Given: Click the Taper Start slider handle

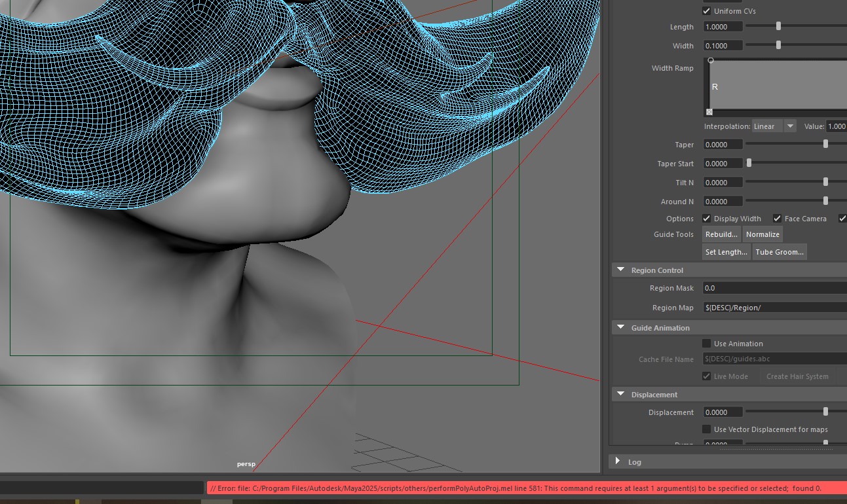Looking at the screenshot, I should pos(749,164).
